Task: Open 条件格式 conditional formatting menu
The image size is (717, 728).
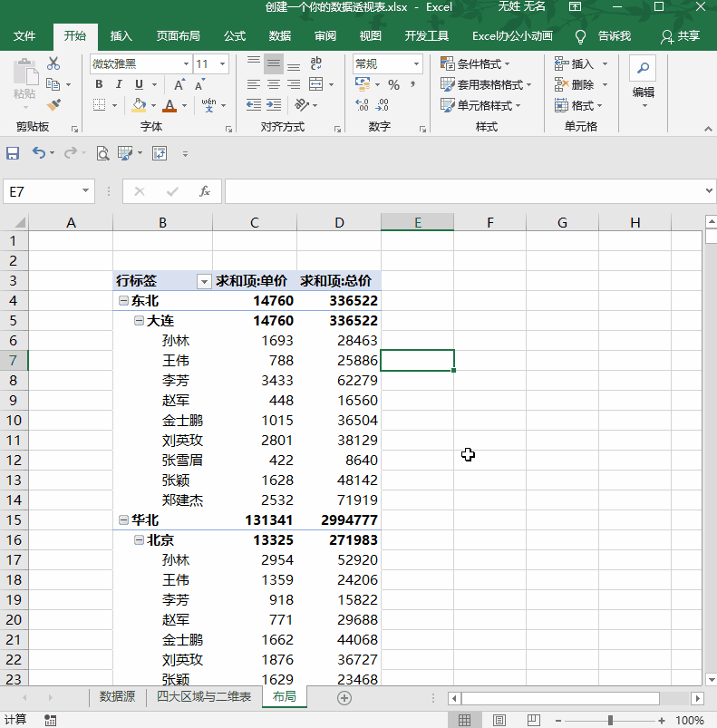Action: (x=475, y=63)
